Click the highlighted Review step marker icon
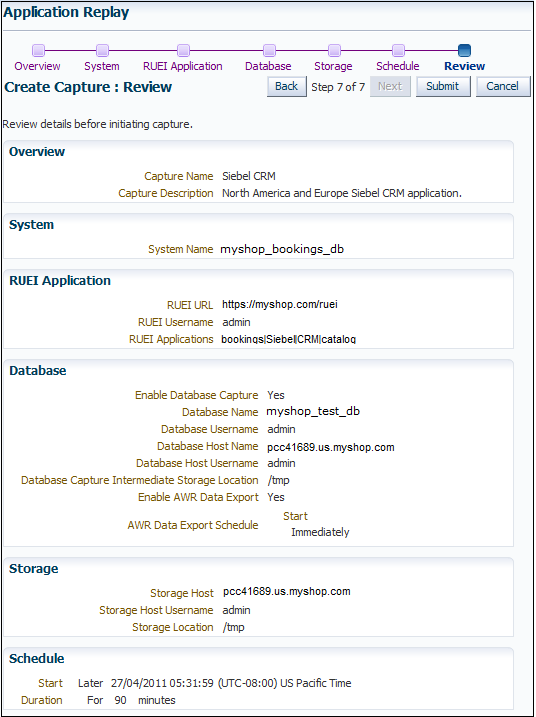 coord(464,50)
